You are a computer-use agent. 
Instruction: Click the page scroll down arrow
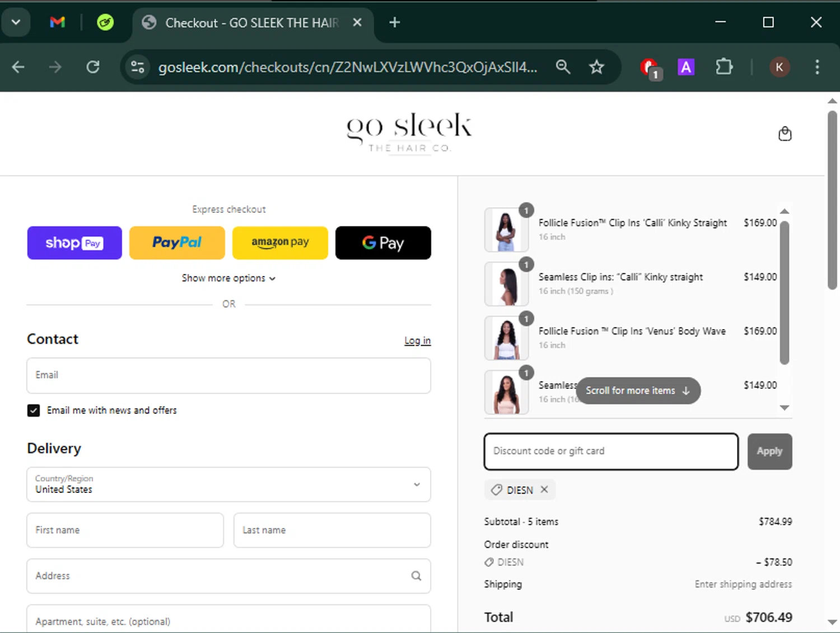tap(832, 622)
